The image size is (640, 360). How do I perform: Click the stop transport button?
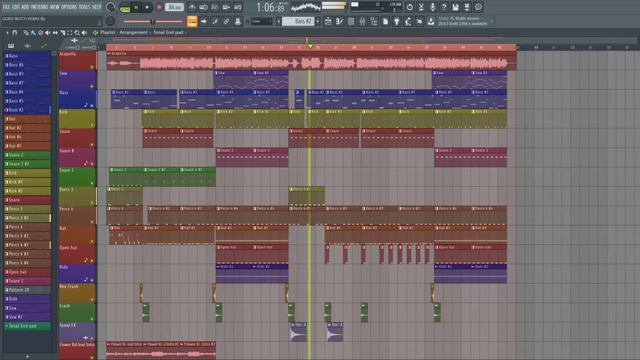click(x=147, y=7)
